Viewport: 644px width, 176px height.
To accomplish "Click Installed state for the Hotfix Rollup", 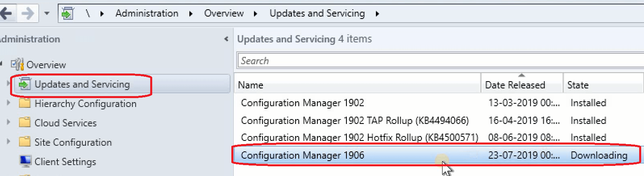I will (x=588, y=138).
